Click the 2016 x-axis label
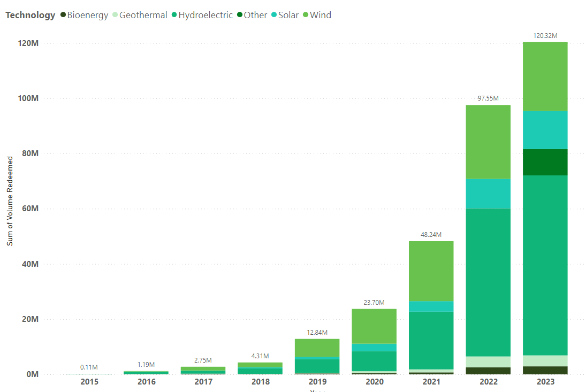Viewport: 586px width, 392px height. [x=147, y=381]
